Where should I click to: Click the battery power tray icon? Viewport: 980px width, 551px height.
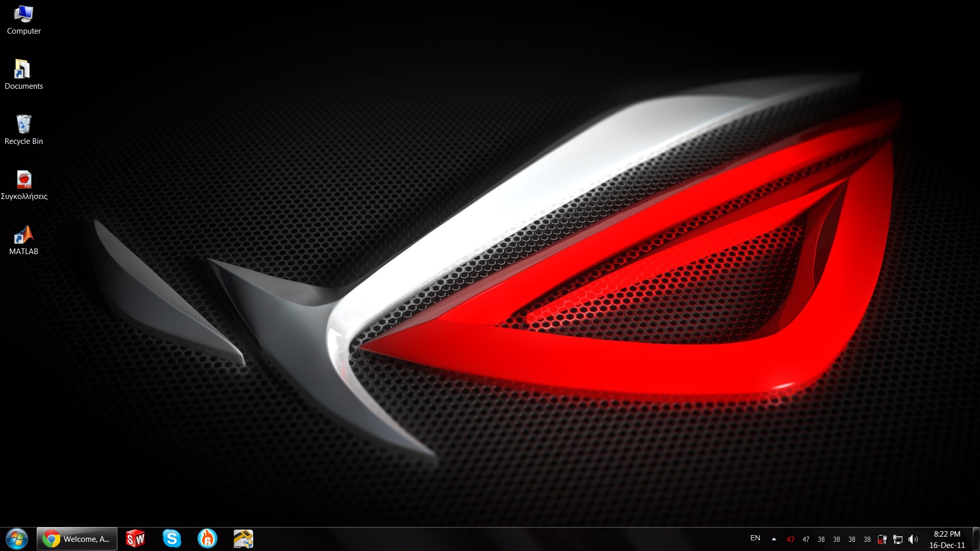(x=882, y=539)
